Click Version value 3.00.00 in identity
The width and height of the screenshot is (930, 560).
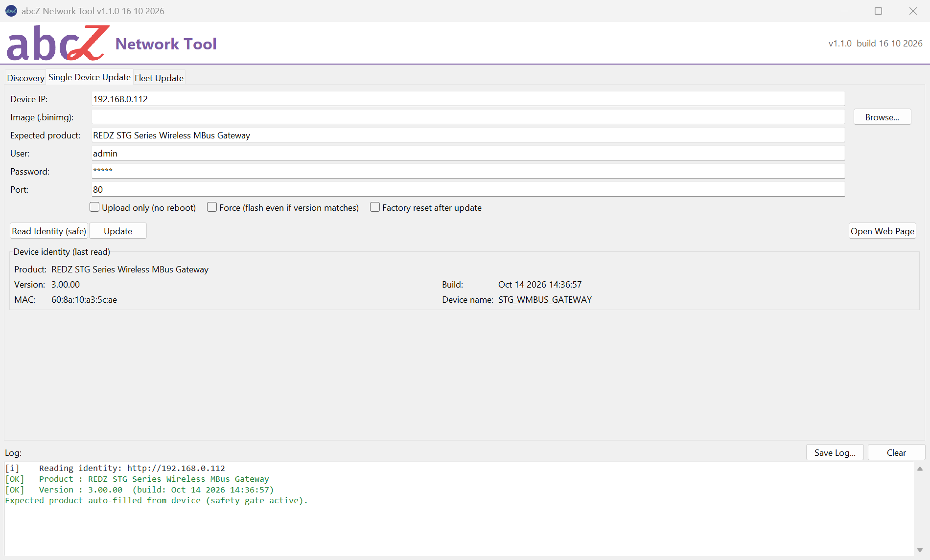[66, 284]
